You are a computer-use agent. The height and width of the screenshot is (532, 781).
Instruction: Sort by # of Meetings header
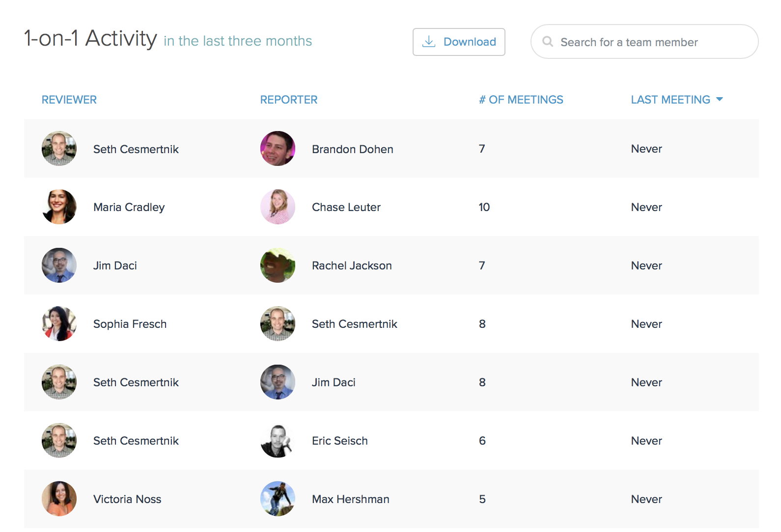tap(521, 100)
